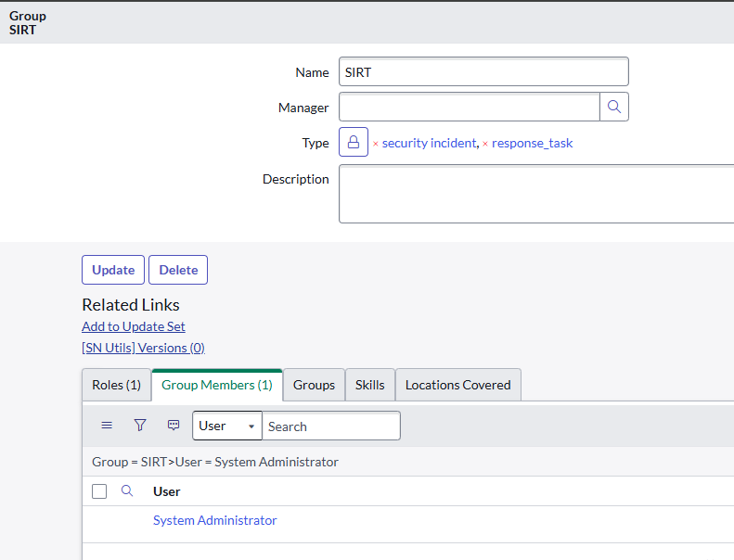Open the list context menu hamburger icon
The image size is (734, 560).
pos(107,426)
